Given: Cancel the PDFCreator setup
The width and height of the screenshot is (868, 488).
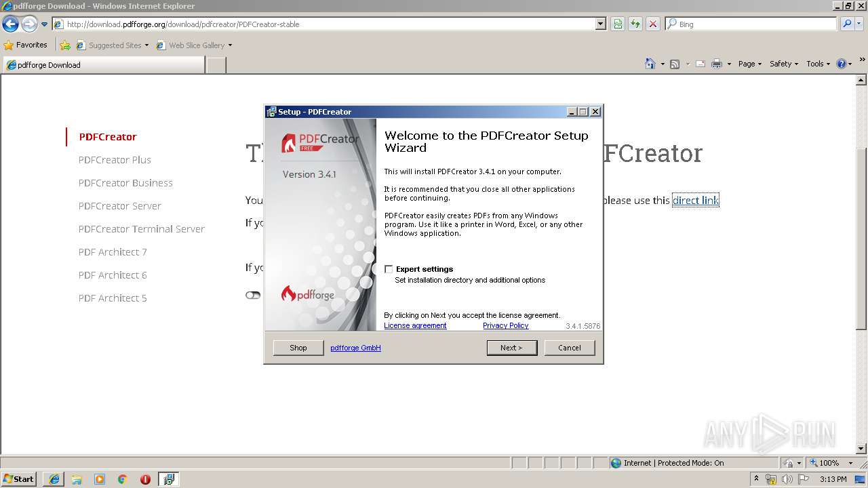Looking at the screenshot, I should tap(570, 348).
